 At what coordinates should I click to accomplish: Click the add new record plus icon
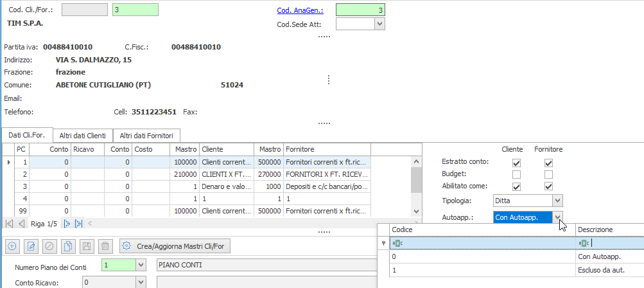pyautogui.click(x=12, y=246)
